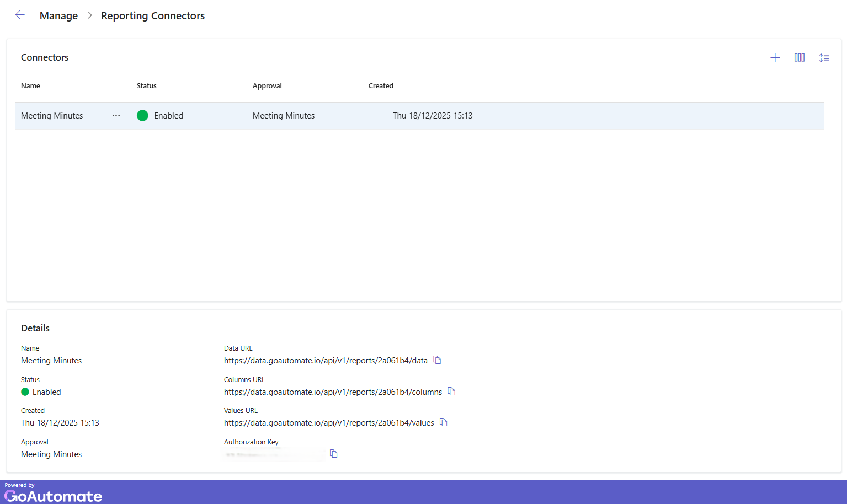This screenshot has width=847, height=504.
Task: Click the green Enabled status indicator in row
Action: (x=142, y=116)
